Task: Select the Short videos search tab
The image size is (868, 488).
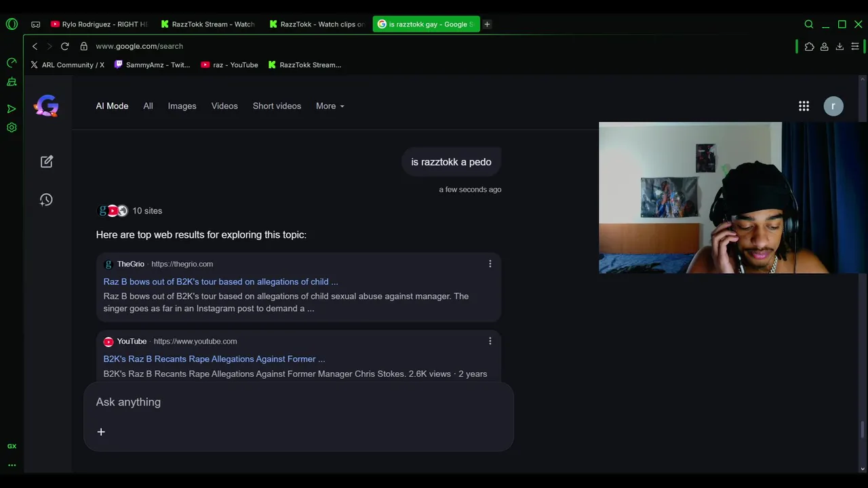Action: pyautogui.click(x=277, y=106)
